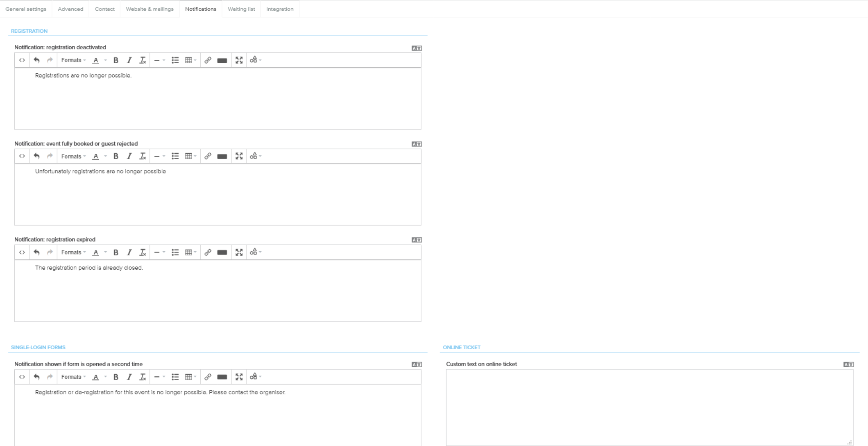Click translation icon for online ticket custom text
This screenshot has width=868, height=446.
[848, 364]
